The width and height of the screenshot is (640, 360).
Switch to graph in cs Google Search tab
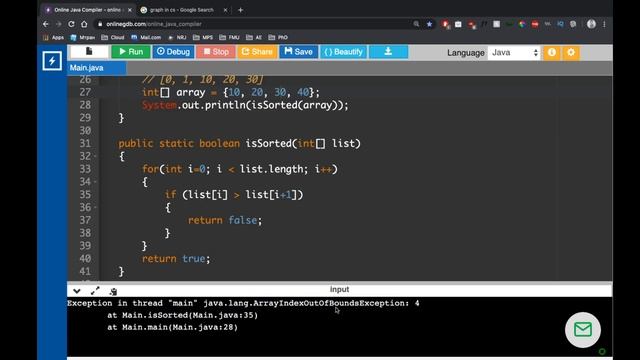pyautogui.click(x=181, y=10)
